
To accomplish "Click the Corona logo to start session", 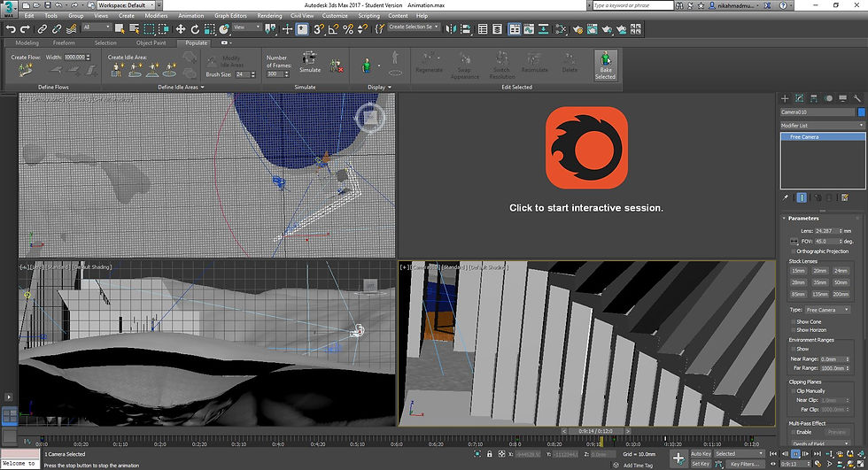I will click(x=586, y=148).
